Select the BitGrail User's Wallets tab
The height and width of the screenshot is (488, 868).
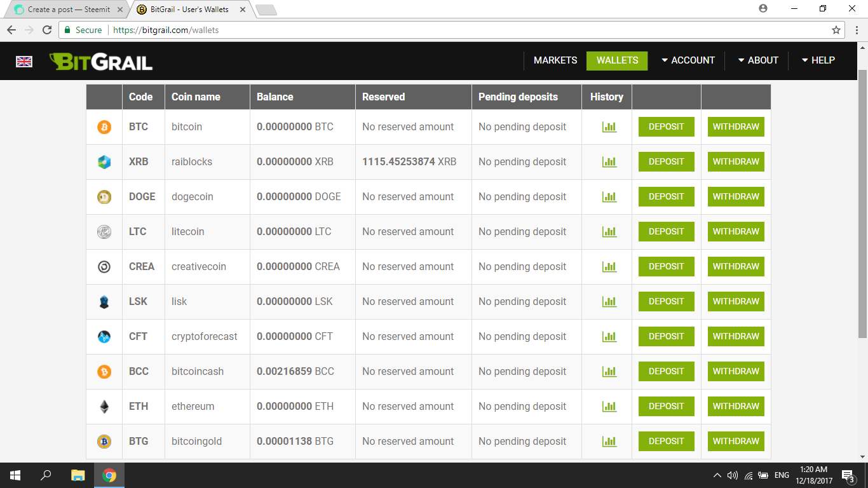coord(191,10)
